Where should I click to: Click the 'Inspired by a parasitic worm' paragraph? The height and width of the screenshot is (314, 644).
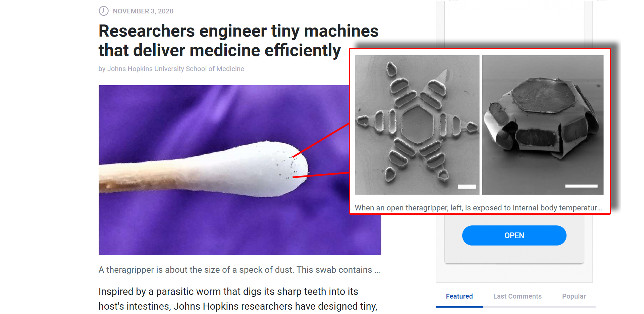coord(238,299)
